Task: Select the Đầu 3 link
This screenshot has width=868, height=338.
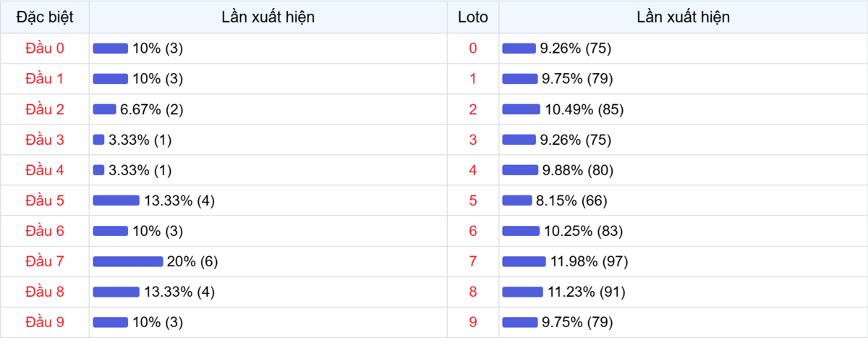Action: [45, 140]
